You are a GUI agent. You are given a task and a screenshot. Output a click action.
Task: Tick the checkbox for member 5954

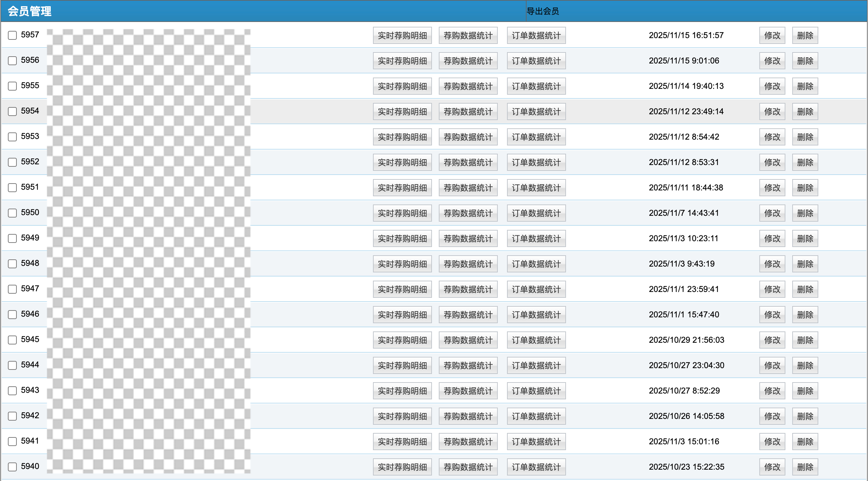tap(12, 112)
